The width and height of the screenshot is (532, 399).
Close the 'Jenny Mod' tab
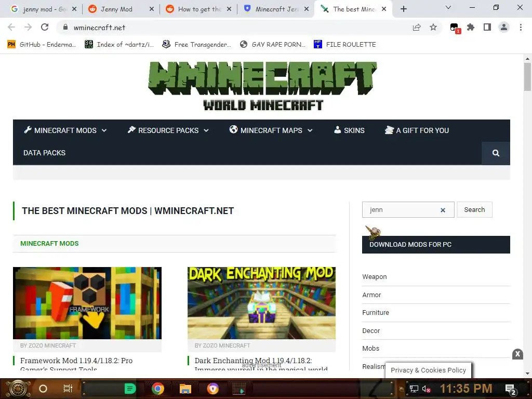coord(151,9)
